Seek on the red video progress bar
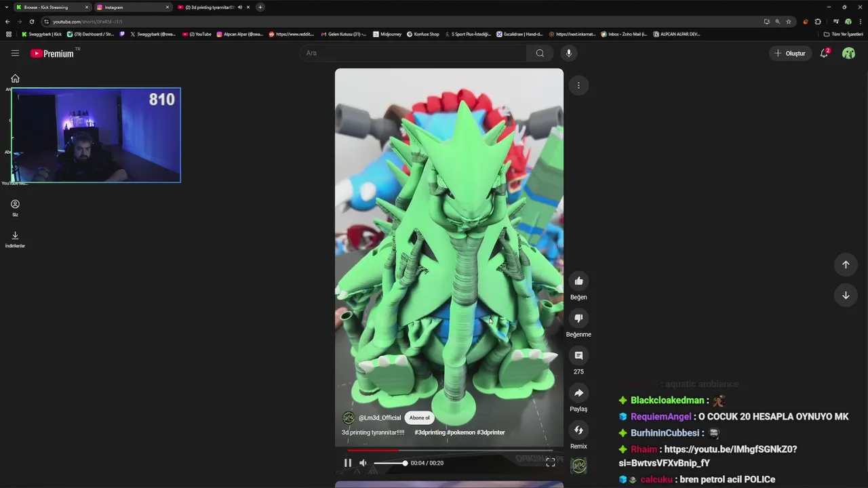This screenshot has height=488, width=868. 449,450
